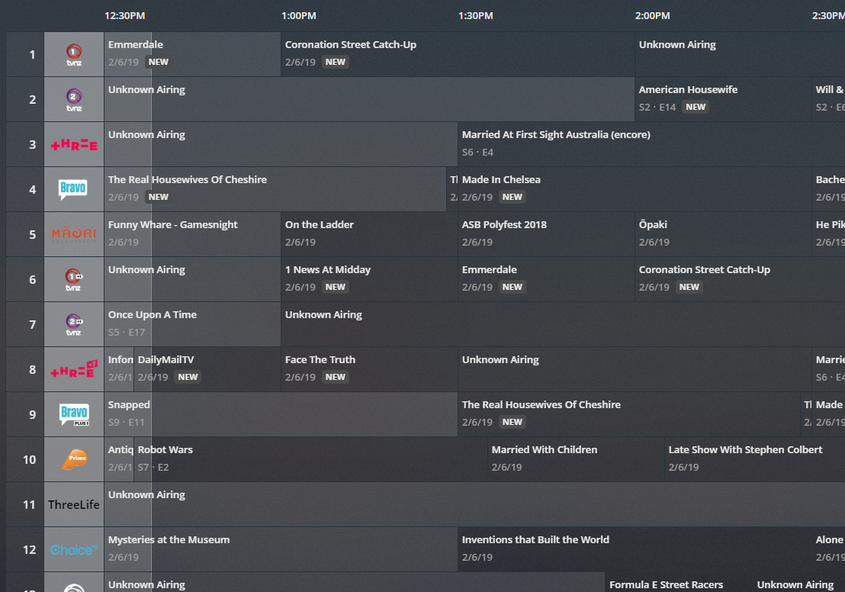
Task: Select 1 News At Midday on channel 6
Action: tap(369, 279)
